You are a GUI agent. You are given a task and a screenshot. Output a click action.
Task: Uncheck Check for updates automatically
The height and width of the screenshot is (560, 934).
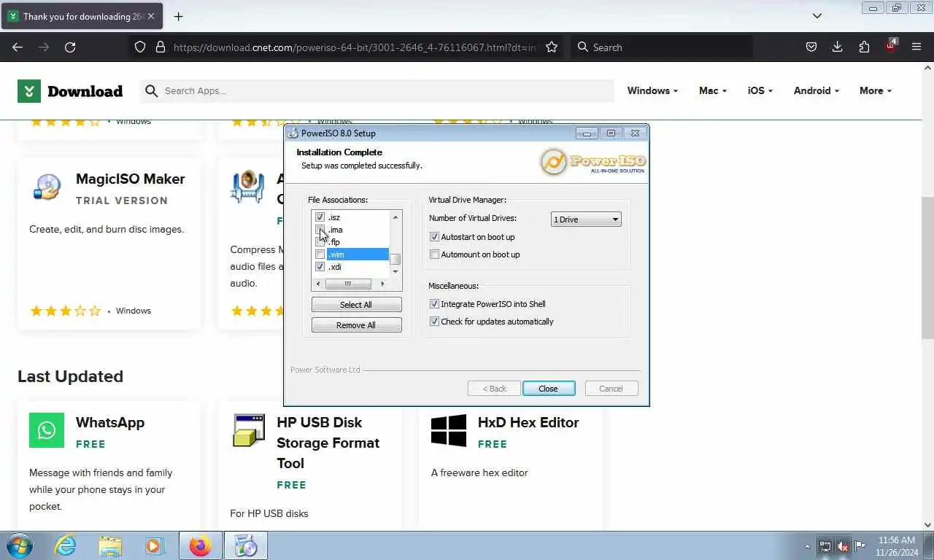coord(434,322)
